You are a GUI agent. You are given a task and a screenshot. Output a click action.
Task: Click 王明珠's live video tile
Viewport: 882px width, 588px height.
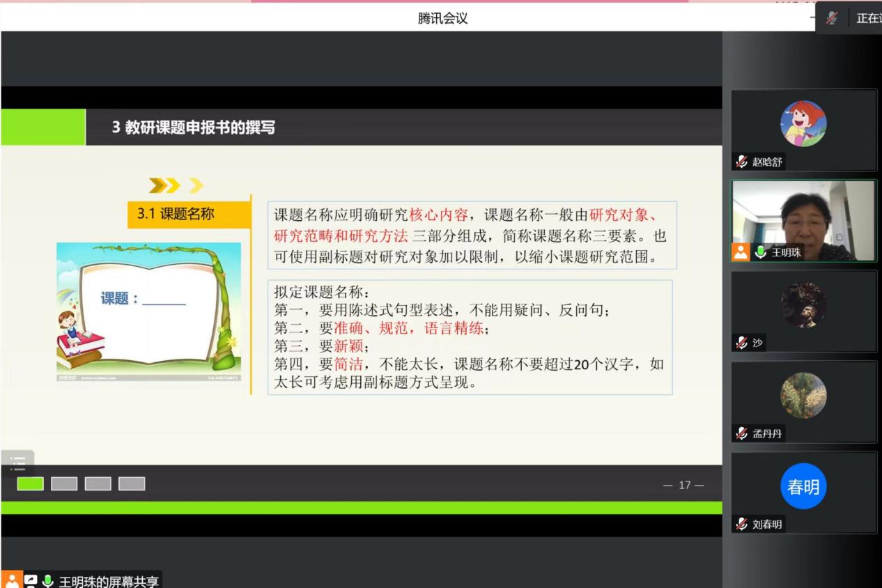tap(803, 216)
